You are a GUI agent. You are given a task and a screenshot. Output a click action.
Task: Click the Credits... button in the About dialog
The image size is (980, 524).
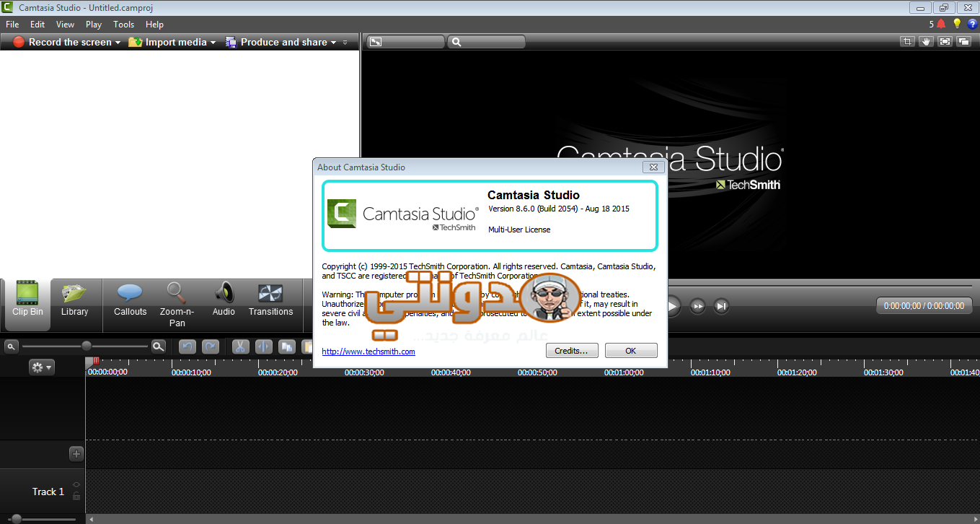(x=572, y=351)
